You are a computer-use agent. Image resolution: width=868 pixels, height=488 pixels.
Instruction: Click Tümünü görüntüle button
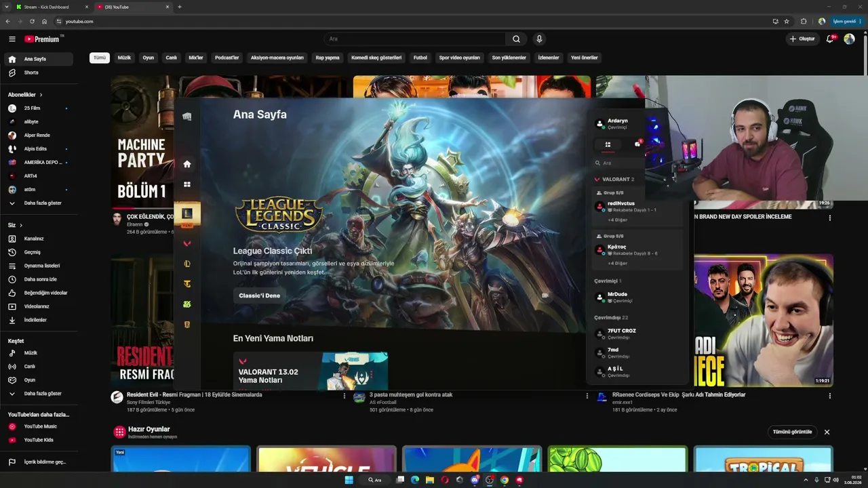(792, 432)
